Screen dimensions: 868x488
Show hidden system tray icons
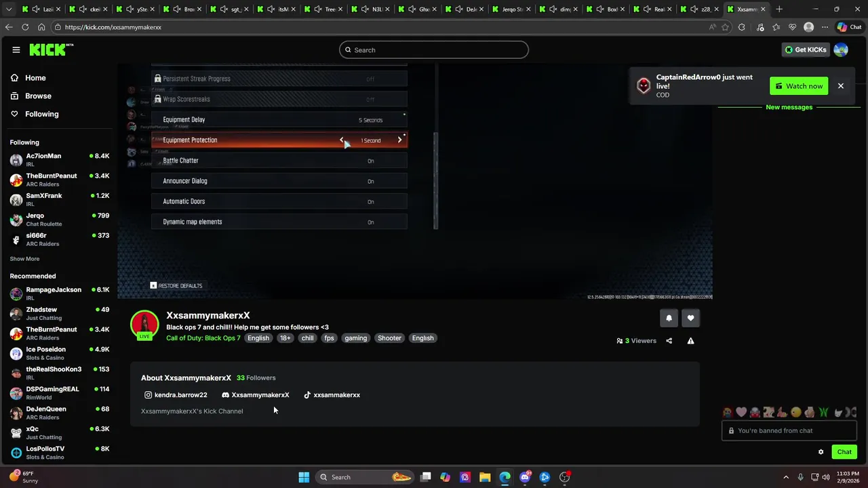pos(786,477)
